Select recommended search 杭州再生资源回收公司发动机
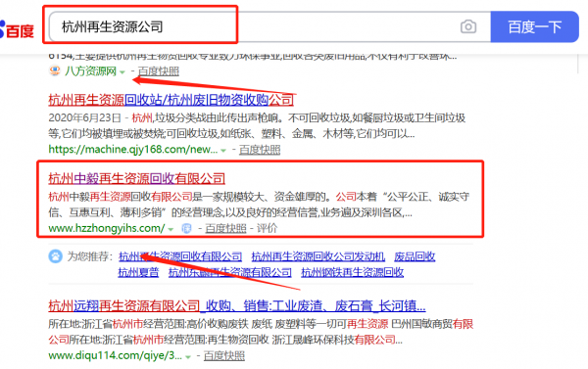This screenshot has height=369, width=588. 318,256
